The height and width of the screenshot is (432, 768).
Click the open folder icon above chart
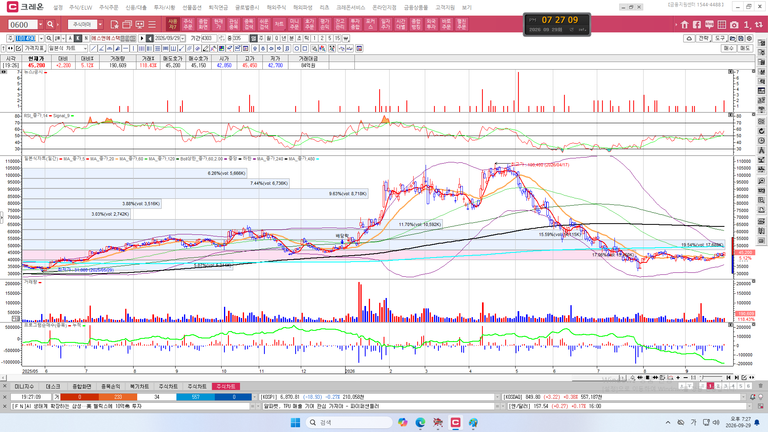click(733, 38)
